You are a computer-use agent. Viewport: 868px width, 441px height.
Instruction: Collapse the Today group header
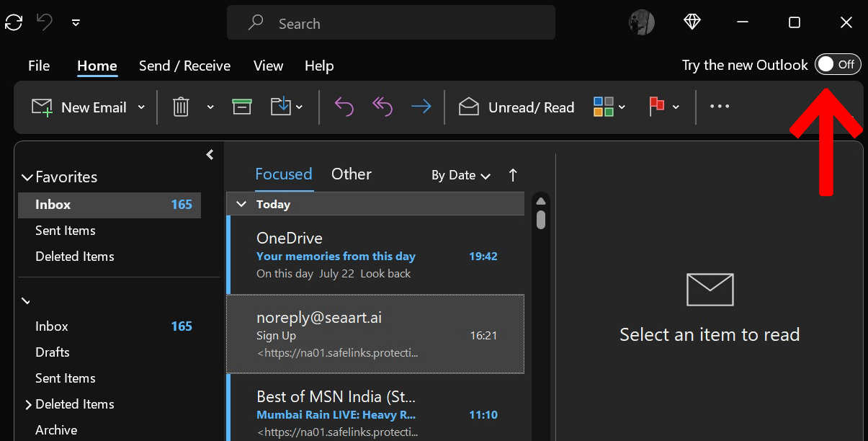[x=242, y=205]
